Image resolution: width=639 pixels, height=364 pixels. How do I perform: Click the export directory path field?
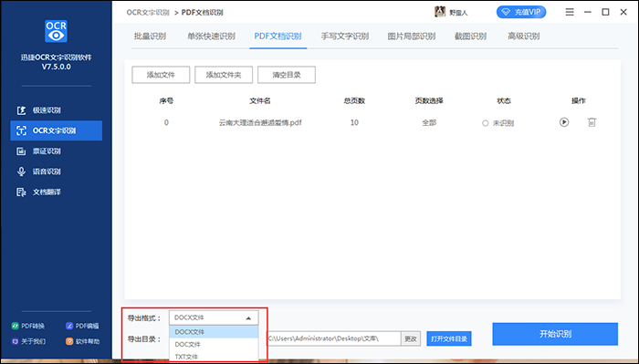click(333, 338)
